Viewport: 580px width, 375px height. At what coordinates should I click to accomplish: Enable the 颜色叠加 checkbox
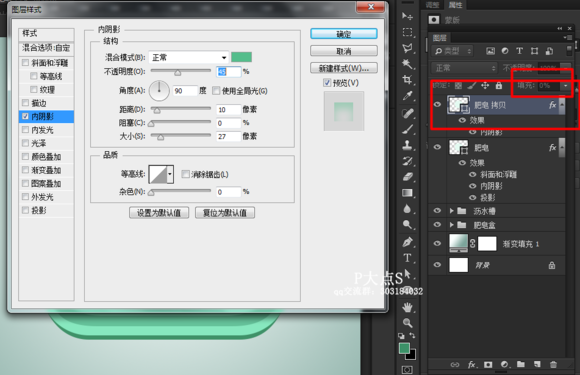pyautogui.click(x=25, y=156)
